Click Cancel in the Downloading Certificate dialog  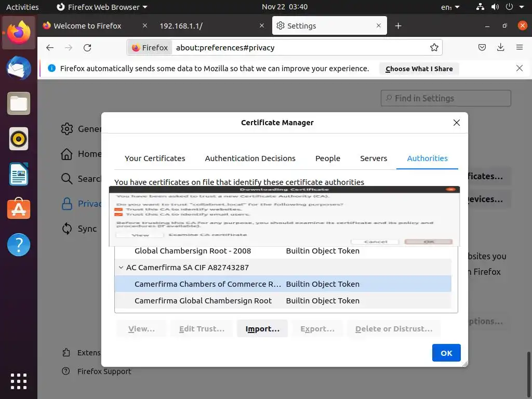click(376, 242)
